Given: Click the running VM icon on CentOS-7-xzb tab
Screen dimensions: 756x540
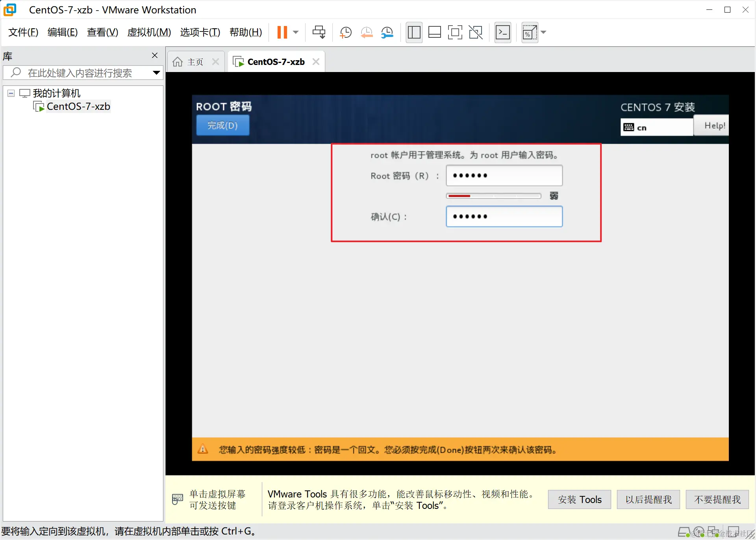Looking at the screenshot, I should point(238,62).
